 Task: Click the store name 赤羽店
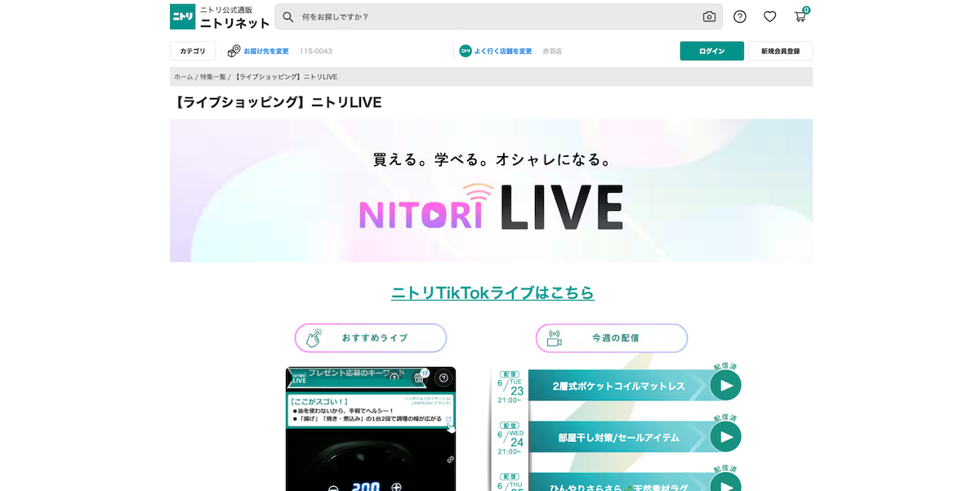pos(552,51)
